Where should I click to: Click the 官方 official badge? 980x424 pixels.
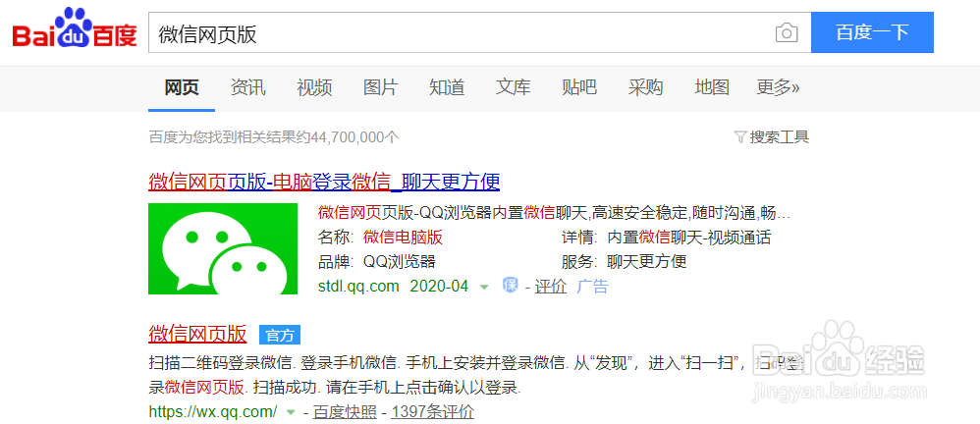click(x=280, y=336)
